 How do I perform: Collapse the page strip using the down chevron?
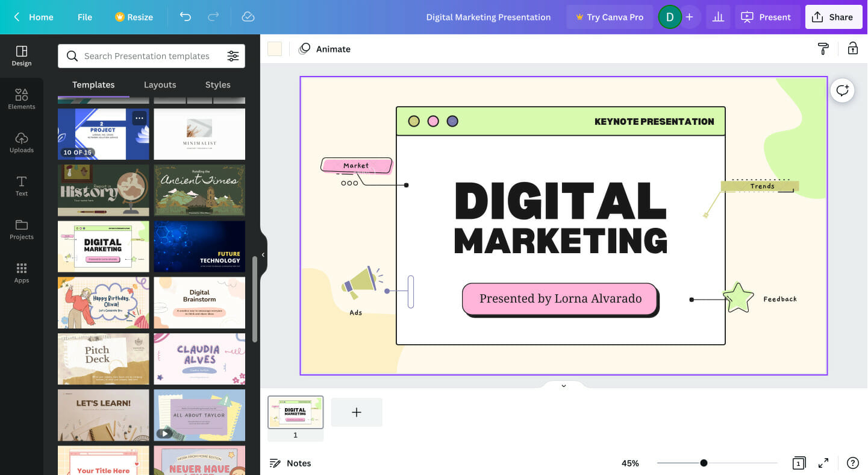coord(563,385)
